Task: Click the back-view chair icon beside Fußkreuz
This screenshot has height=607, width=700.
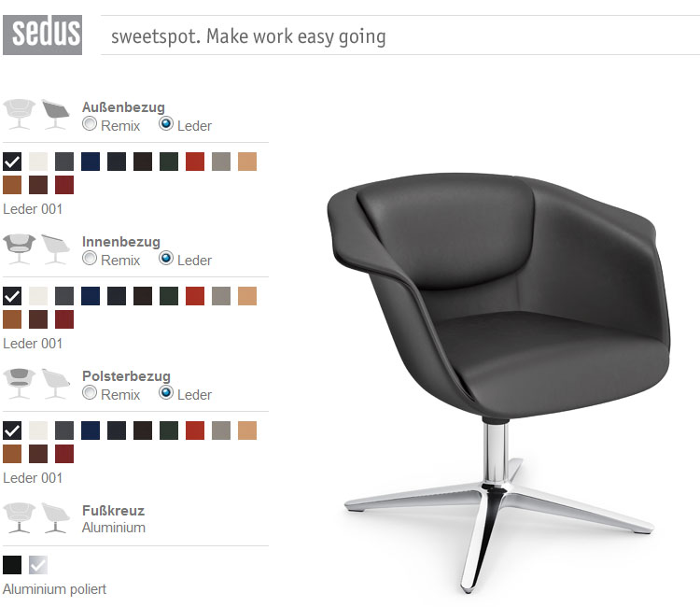Action: (56, 517)
